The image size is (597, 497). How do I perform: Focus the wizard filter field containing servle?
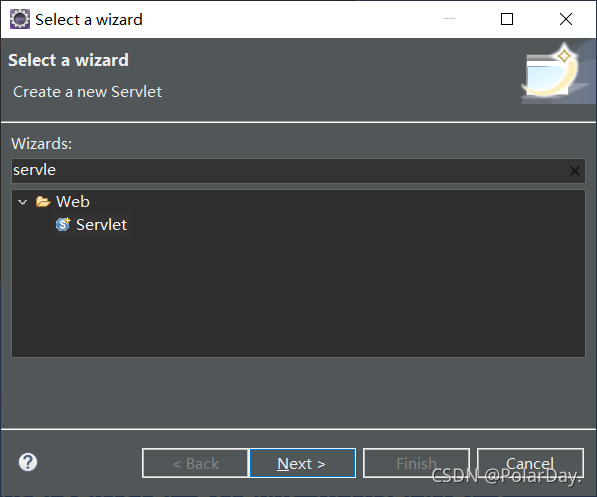click(289, 171)
